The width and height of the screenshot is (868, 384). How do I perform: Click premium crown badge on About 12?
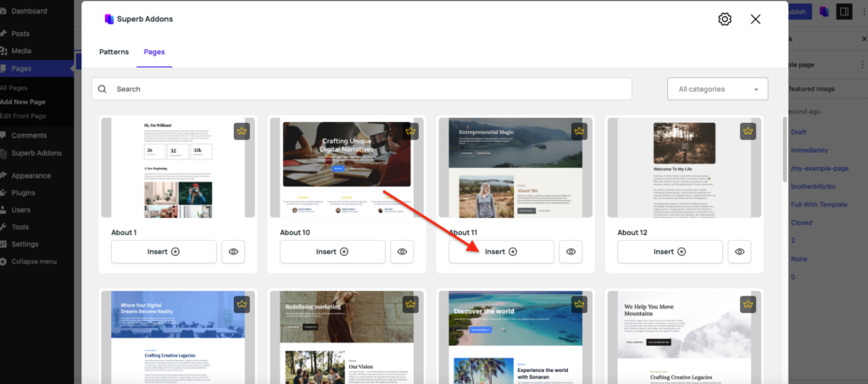click(x=748, y=131)
